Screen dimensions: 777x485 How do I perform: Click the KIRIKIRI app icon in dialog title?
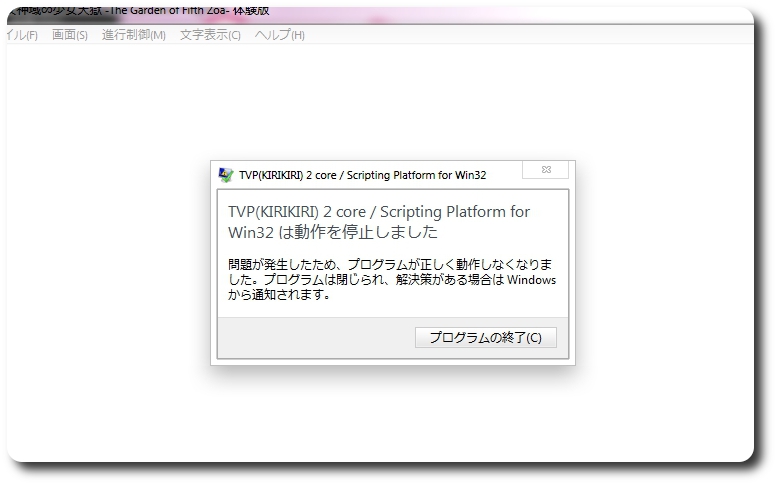point(226,175)
